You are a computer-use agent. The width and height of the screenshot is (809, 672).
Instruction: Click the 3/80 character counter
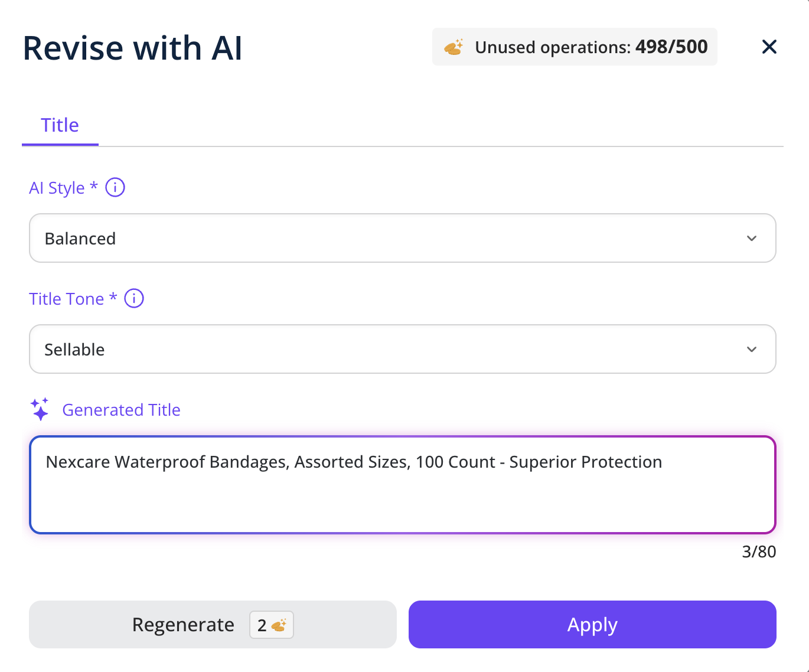(x=758, y=552)
